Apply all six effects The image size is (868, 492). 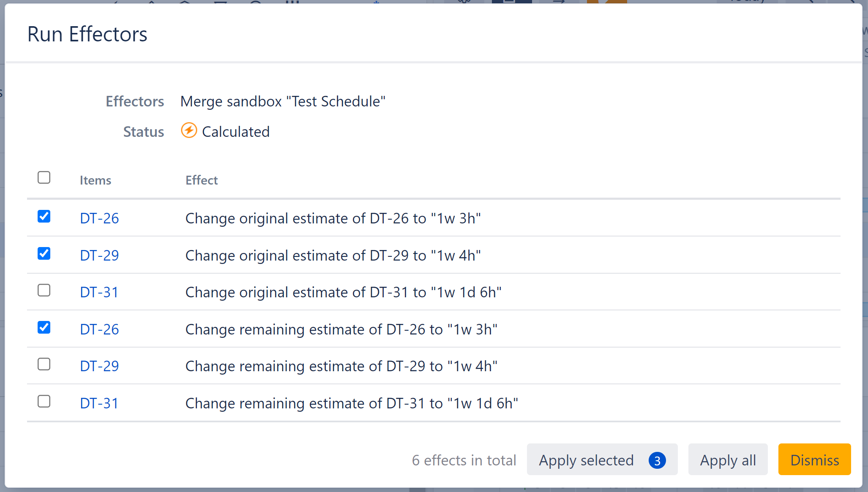(728, 460)
